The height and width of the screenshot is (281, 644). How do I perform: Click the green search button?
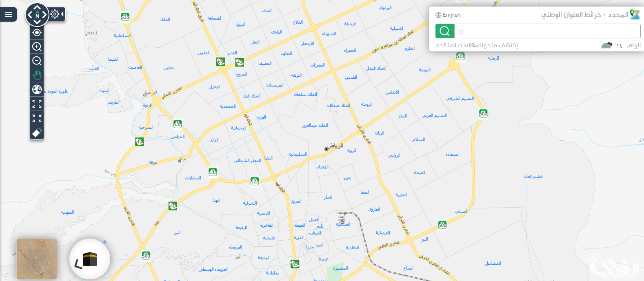pyautogui.click(x=445, y=31)
